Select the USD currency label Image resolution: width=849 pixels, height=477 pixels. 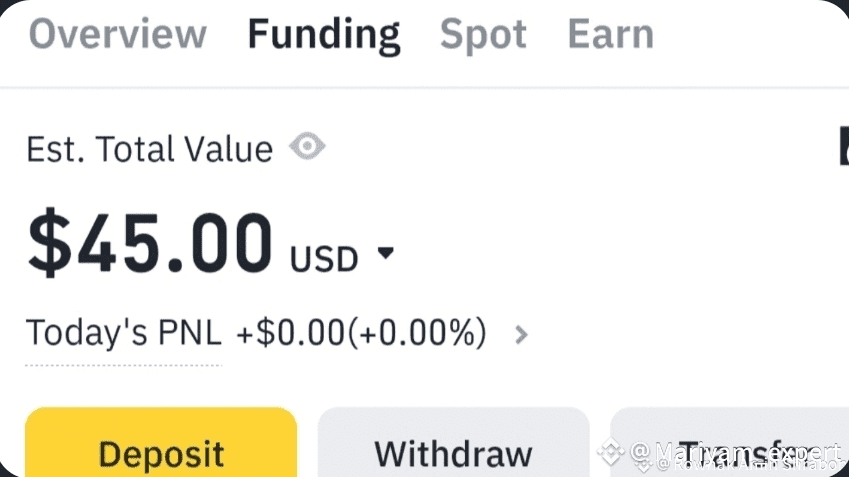click(323, 259)
